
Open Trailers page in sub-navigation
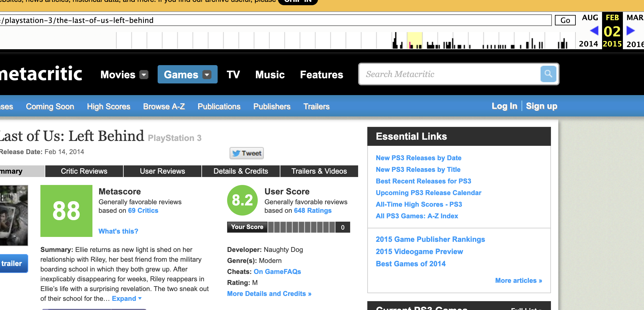(316, 106)
